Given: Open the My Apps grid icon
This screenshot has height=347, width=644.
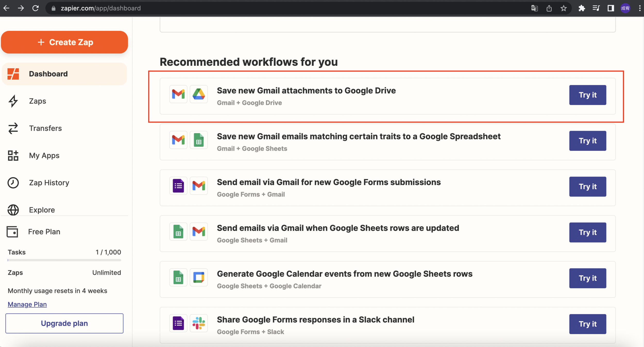Looking at the screenshot, I should pos(13,155).
